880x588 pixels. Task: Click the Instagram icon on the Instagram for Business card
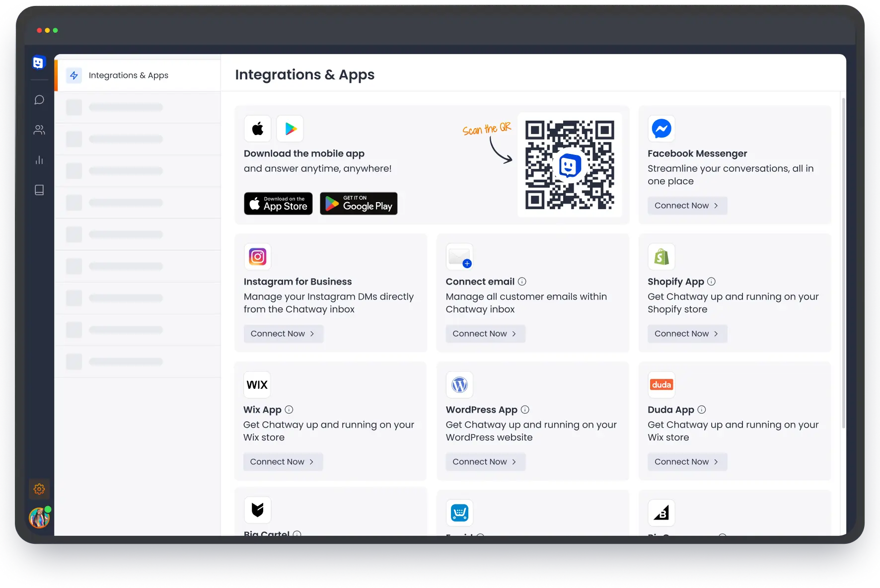click(258, 256)
